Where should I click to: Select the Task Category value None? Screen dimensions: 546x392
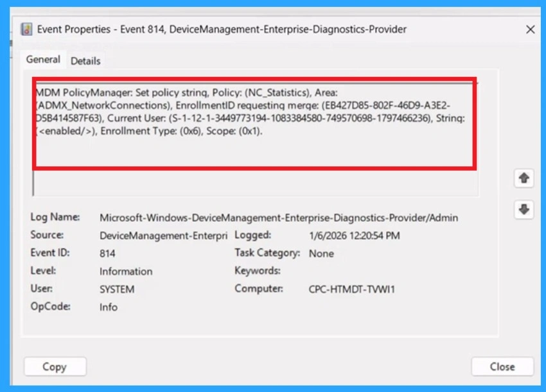point(321,253)
